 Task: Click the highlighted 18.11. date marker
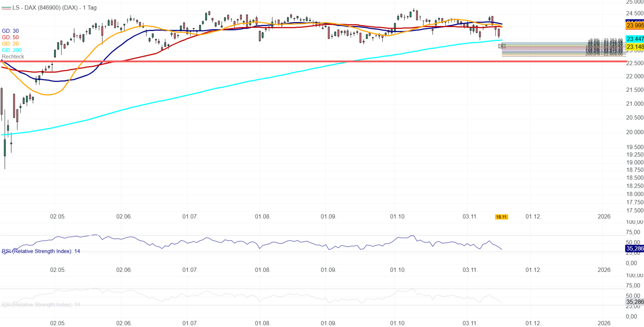click(501, 217)
